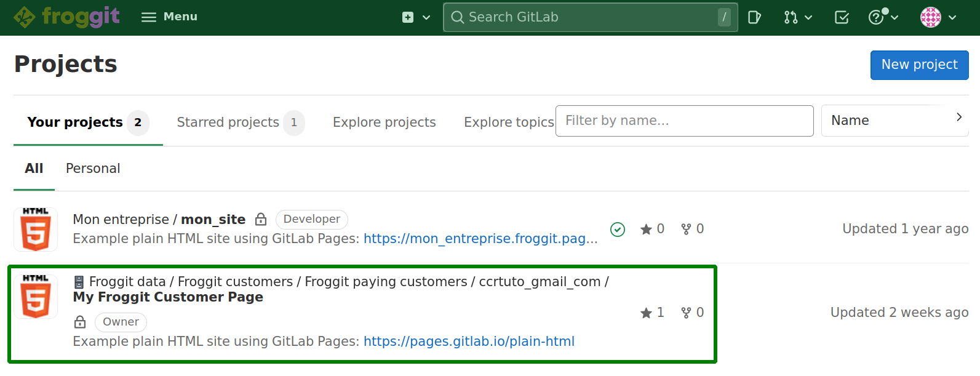View mon_site pipeline passed status icon

click(618, 230)
